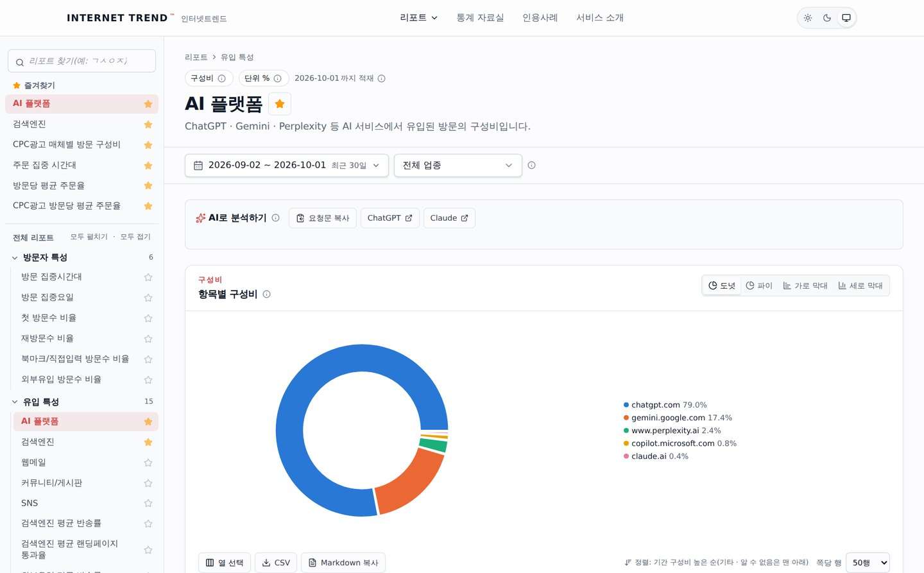This screenshot has width=924, height=573.
Task: Open ChatGPT external link button
Action: pyautogui.click(x=390, y=218)
